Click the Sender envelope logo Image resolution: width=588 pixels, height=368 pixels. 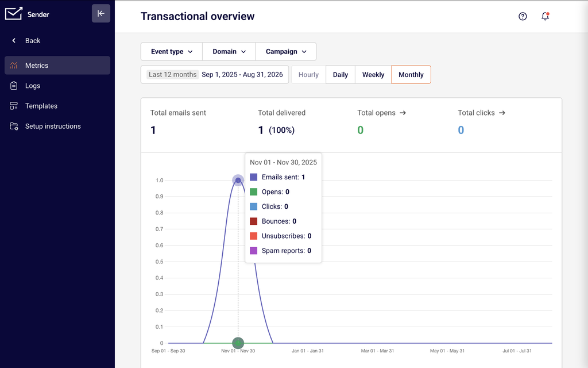click(14, 14)
